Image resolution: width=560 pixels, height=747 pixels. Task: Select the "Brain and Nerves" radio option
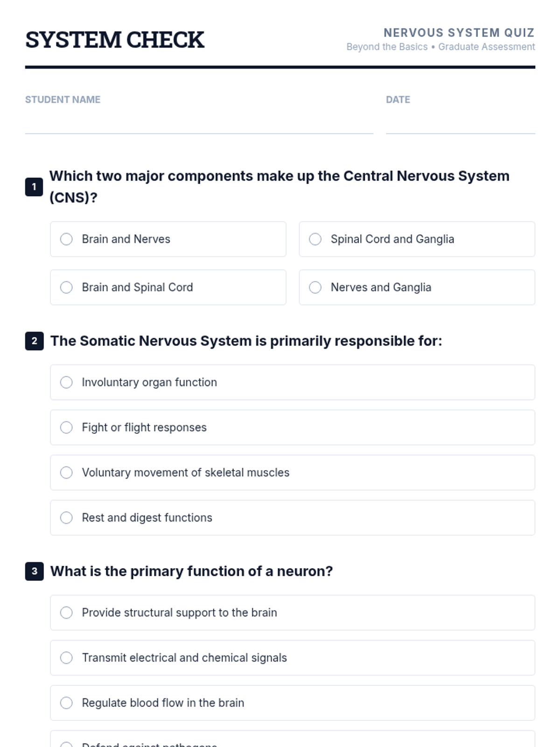point(66,239)
